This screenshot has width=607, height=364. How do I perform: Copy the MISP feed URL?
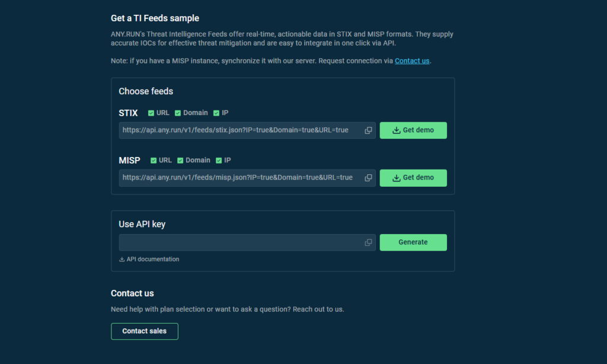368,178
